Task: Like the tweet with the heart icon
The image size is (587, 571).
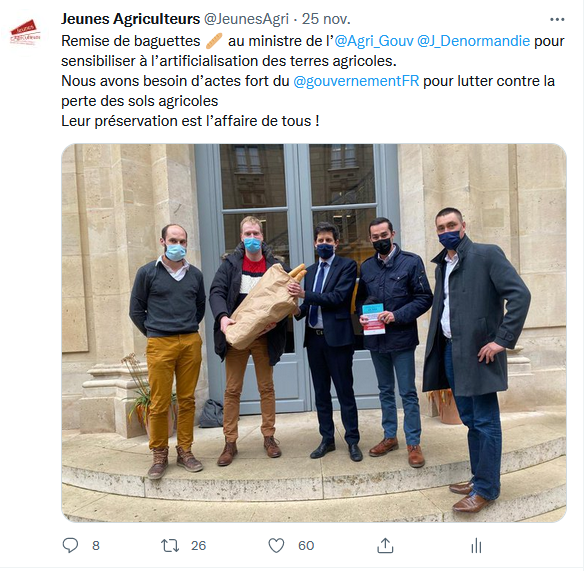Action: (x=276, y=546)
